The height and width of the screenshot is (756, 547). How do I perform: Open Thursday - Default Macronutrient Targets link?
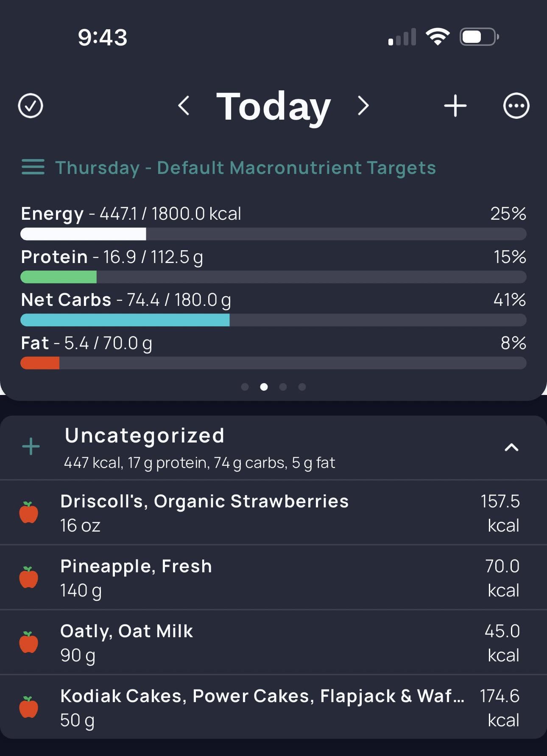[x=246, y=168]
